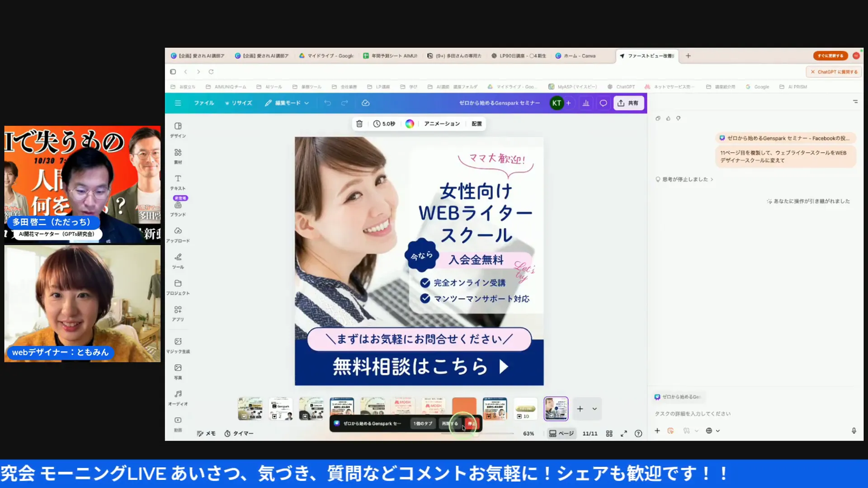Screen dimensions: 868x488
Task: Open the オーディオ panel
Action: (178, 396)
